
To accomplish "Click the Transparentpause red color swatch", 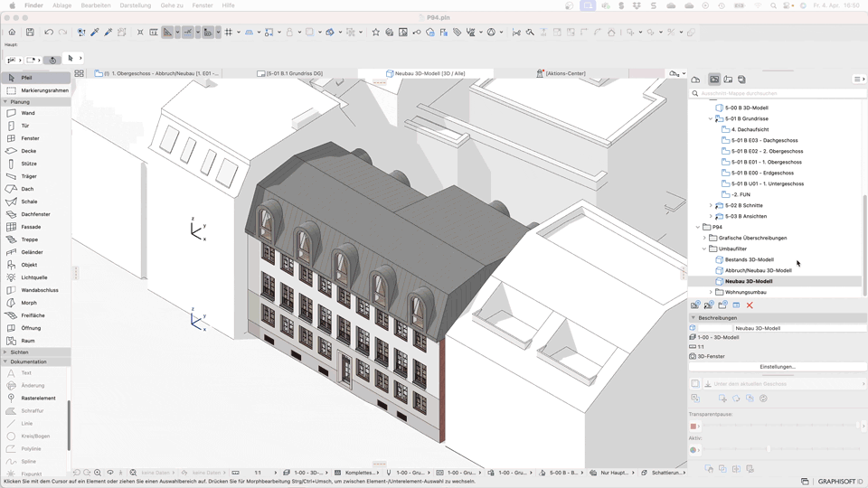I will tap(693, 427).
